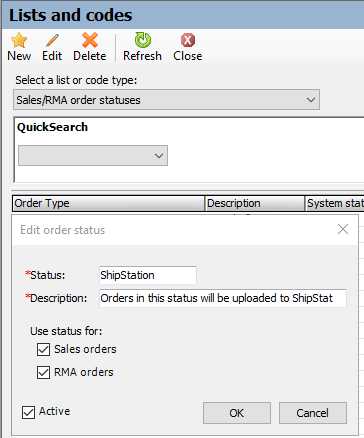The width and height of the screenshot is (364, 438).
Task: Toggle the Sales orders checkbox
Action: (x=43, y=350)
